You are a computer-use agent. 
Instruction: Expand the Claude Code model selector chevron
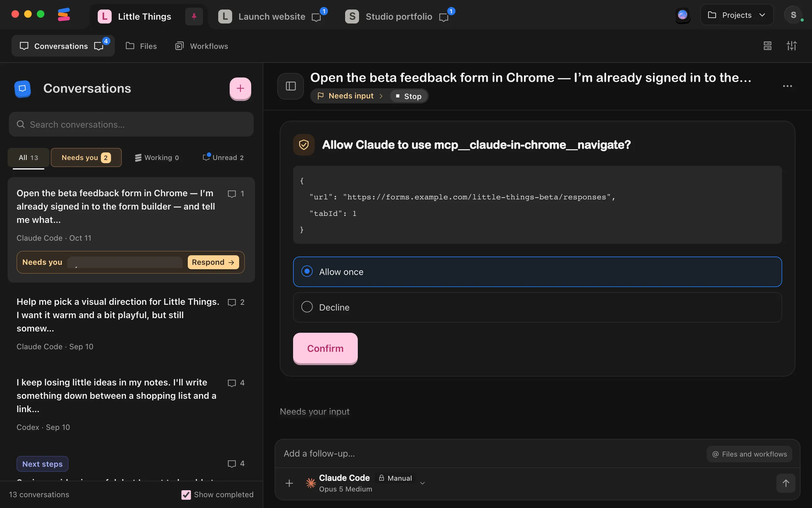pos(422,483)
